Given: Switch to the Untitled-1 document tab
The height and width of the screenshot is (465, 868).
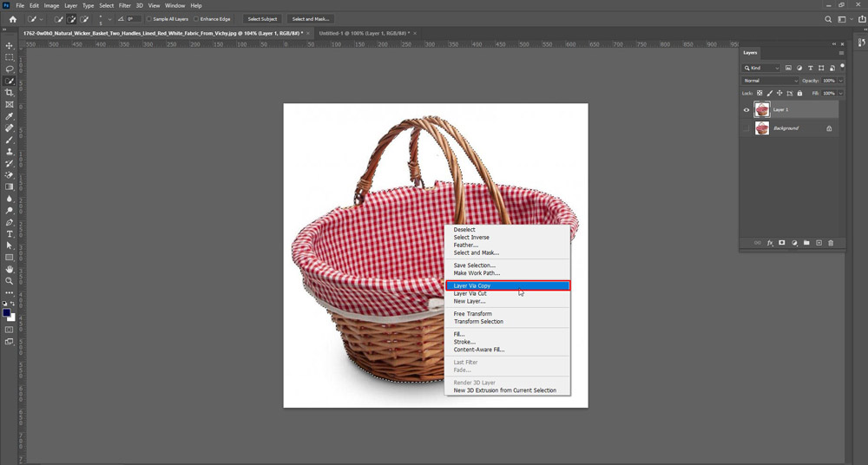Looking at the screenshot, I should tap(365, 33).
